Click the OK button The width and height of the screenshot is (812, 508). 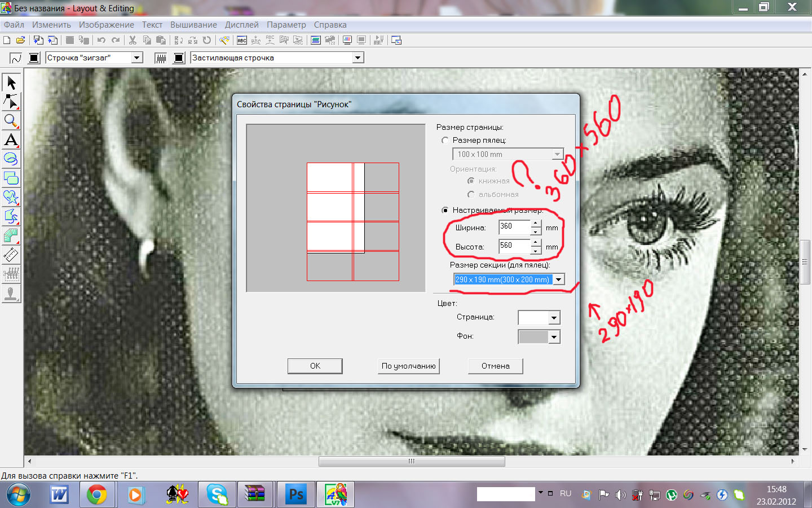point(315,366)
